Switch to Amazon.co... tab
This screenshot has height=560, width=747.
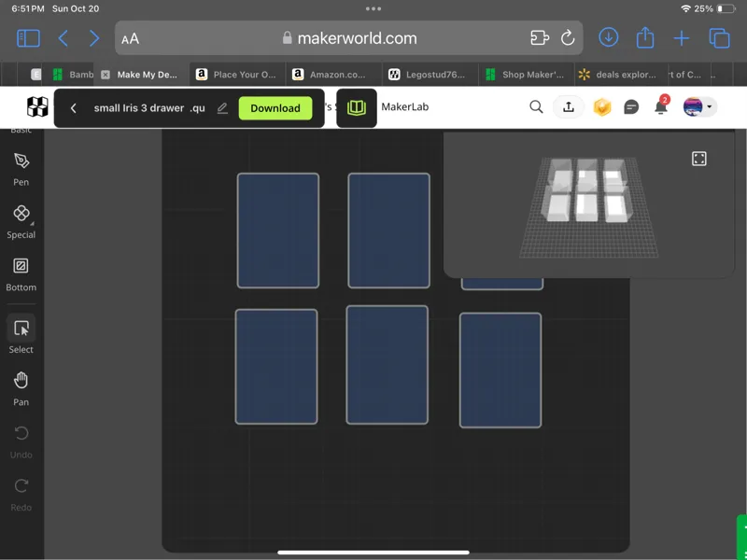coord(333,75)
